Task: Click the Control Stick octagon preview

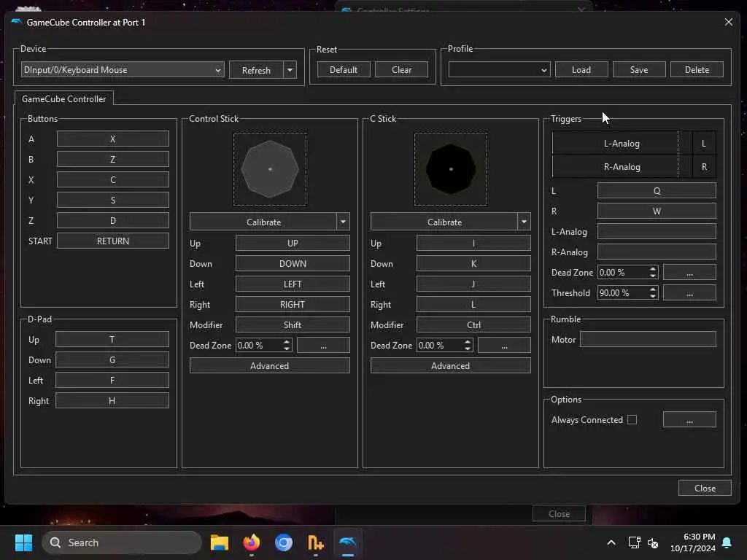Action: (270, 169)
